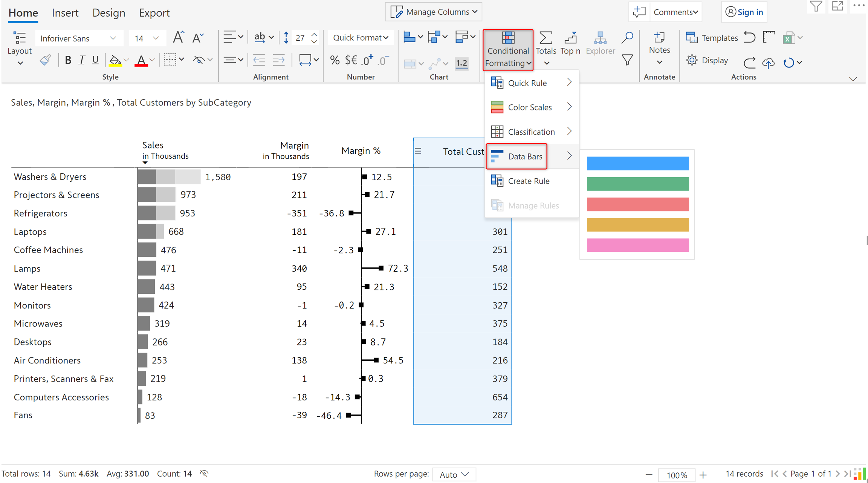Click the zoom percentage 100% field
Image resolution: width=868 pixels, height=483 pixels.
pos(676,475)
